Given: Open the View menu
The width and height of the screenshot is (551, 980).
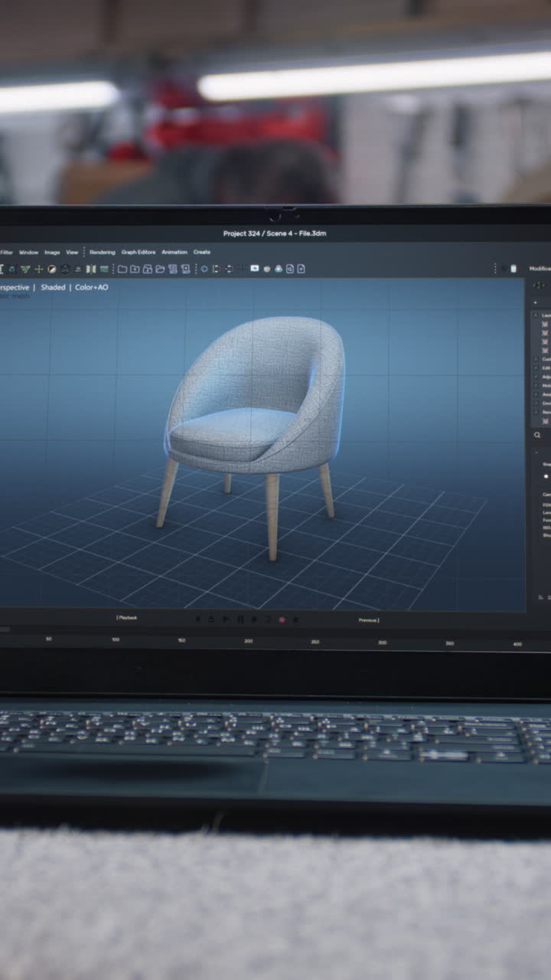Looking at the screenshot, I should coord(72,252).
